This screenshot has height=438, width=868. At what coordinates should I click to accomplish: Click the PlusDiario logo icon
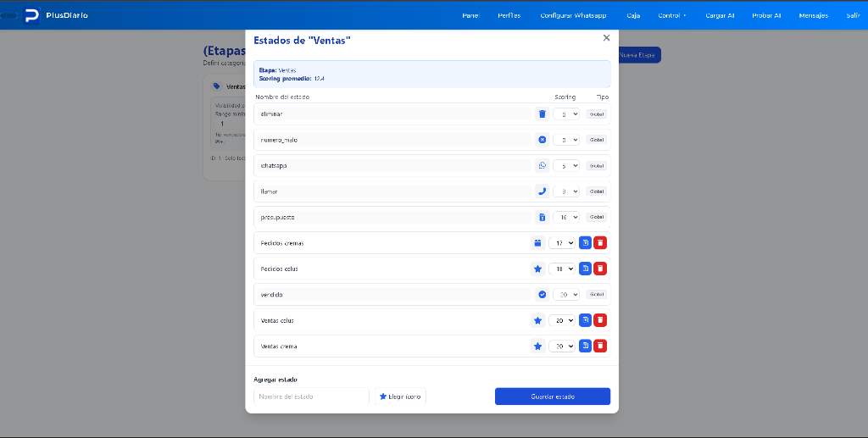(x=32, y=15)
